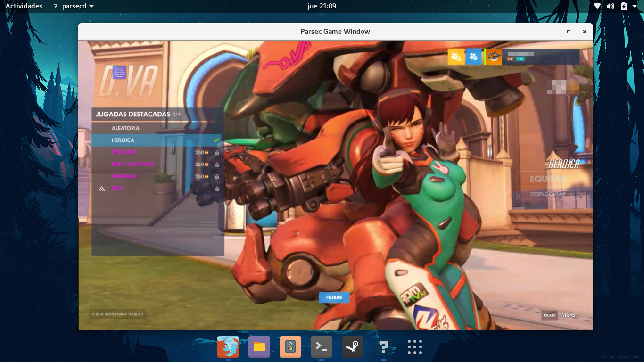Viewport: 644px width, 362px height.
Task: Open the system menu dropdown arrow
Action: tap(635, 6)
